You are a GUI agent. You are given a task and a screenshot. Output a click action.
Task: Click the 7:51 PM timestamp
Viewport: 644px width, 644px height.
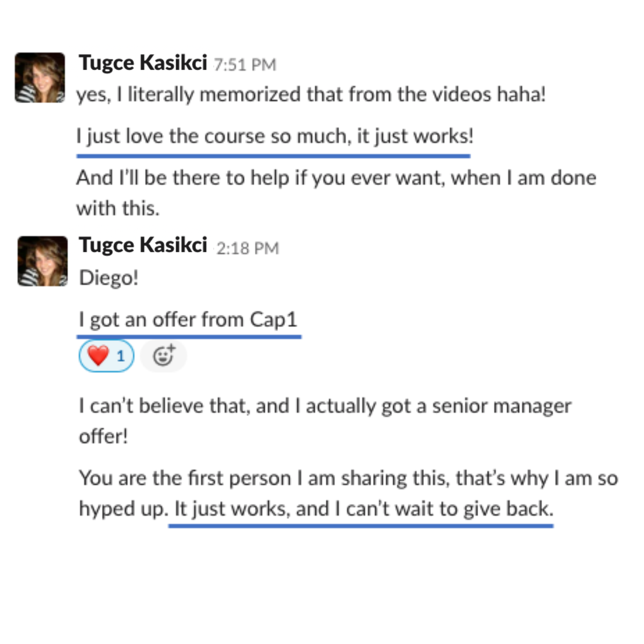pyautogui.click(x=245, y=65)
